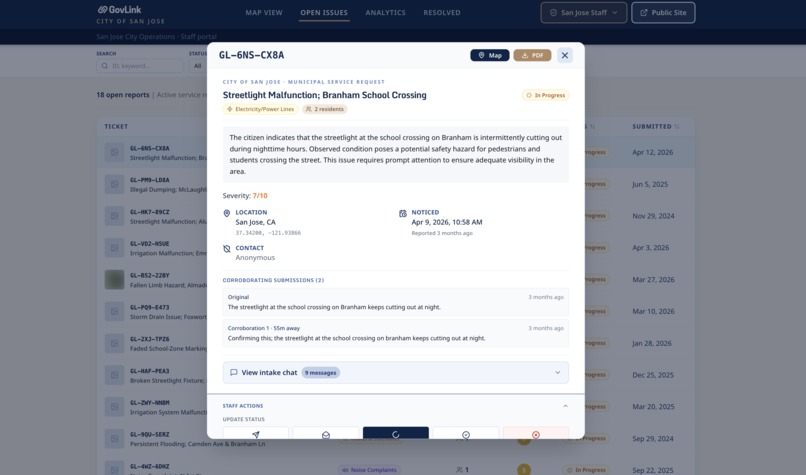The image size is (806, 475).
Task: Click the Severity 7/10 value
Action: (260, 196)
